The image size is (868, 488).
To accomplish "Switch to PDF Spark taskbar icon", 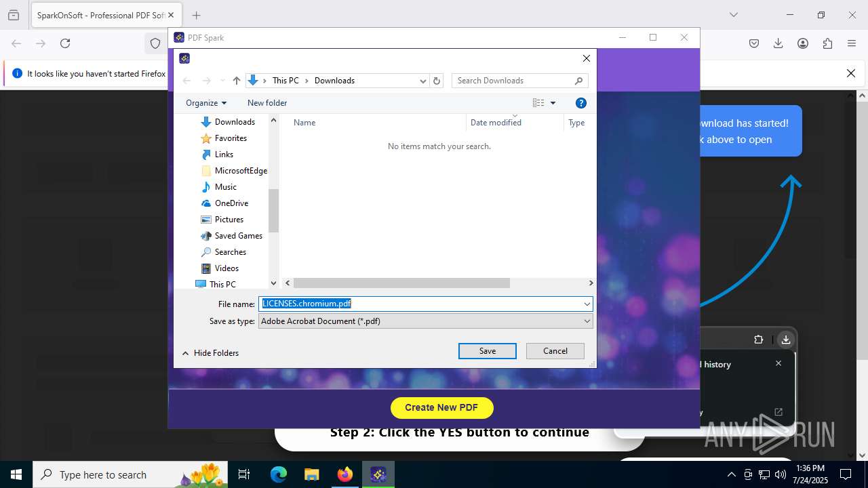I will [378, 474].
